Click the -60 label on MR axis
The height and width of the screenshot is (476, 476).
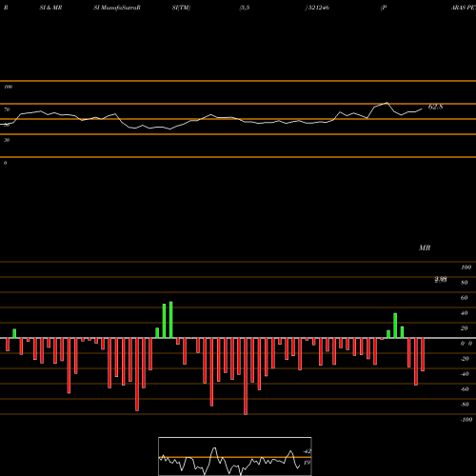465,389
